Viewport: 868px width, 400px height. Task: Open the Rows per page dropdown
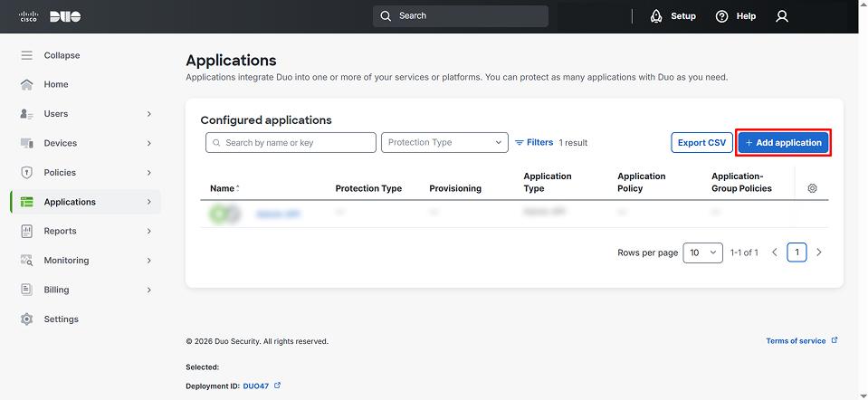click(703, 252)
